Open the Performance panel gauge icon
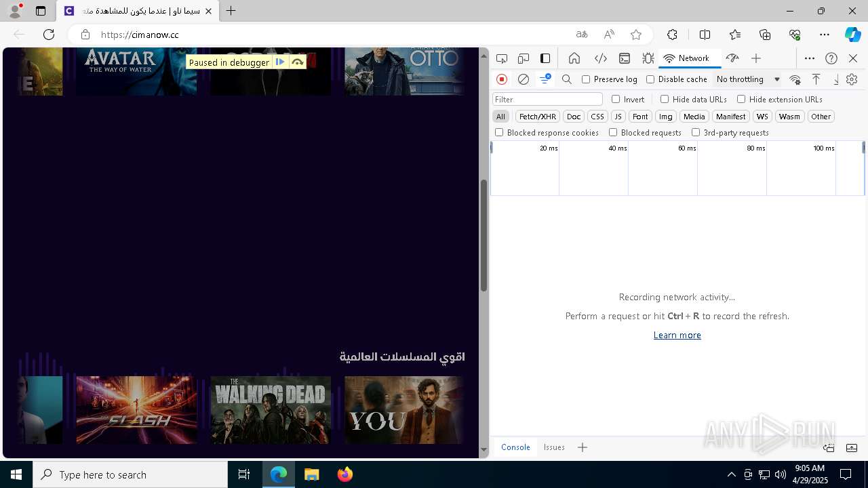Image resolution: width=868 pixels, height=488 pixels. tap(732, 58)
